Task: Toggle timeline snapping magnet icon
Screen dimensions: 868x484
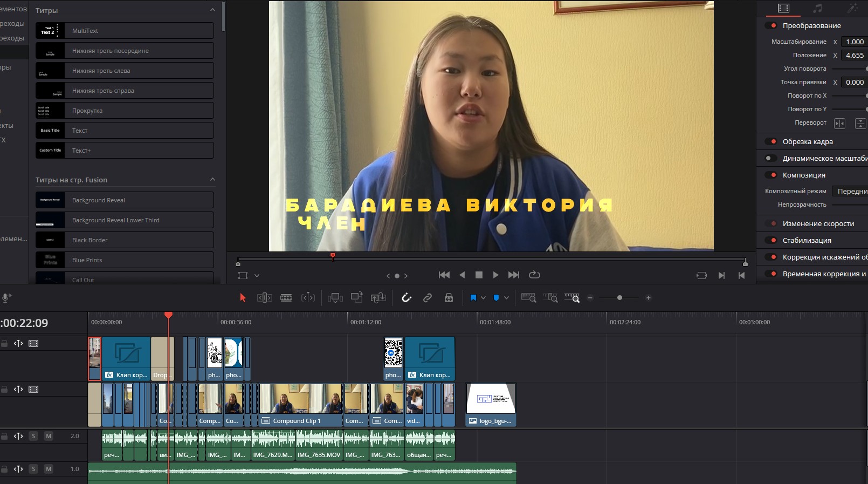Action: pyautogui.click(x=407, y=298)
